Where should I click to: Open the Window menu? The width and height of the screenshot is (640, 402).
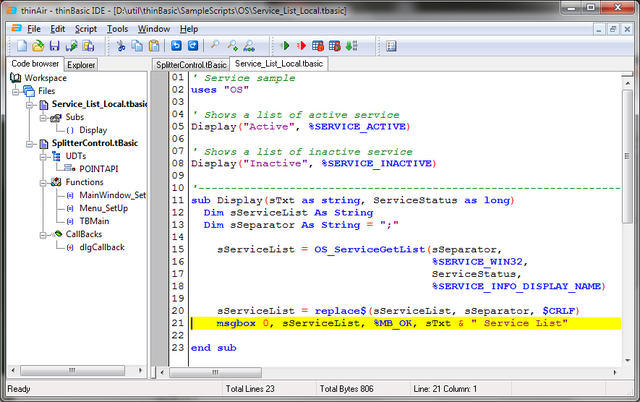(x=154, y=29)
